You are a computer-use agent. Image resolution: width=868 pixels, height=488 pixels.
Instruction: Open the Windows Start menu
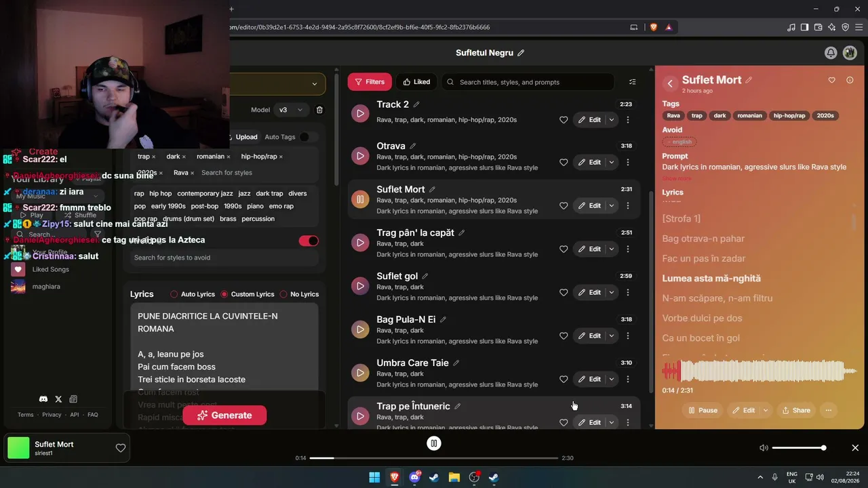(x=374, y=478)
